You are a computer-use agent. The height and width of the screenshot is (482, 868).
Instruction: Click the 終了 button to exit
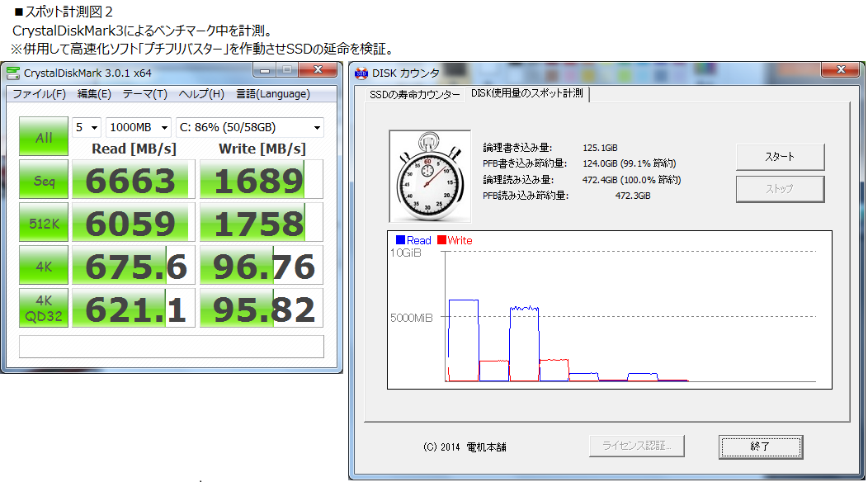pos(760,447)
